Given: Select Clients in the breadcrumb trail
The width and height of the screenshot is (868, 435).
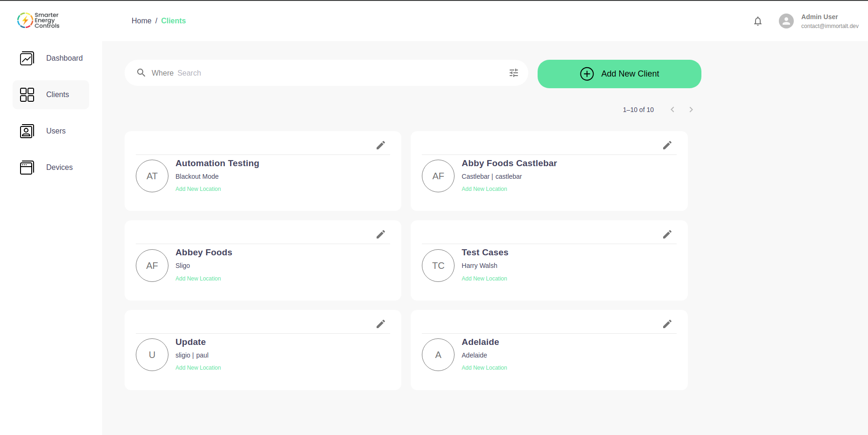Looking at the screenshot, I should click(173, 21).
